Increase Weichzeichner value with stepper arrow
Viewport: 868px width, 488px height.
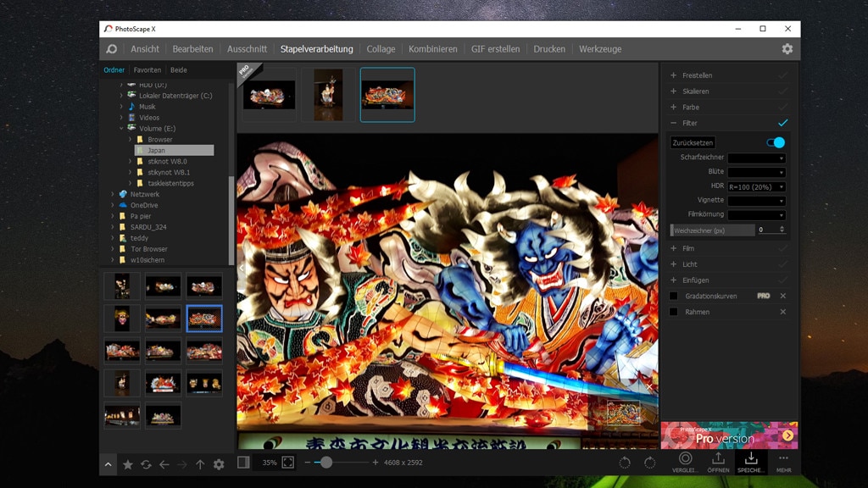[x=782, y=227]
